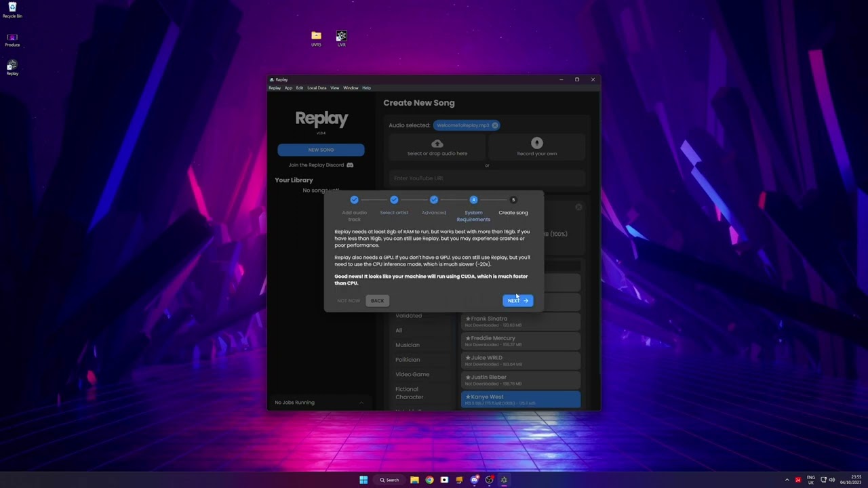Open the Help menu
Viewport: 868px width, 488px height.
click(x=366, y=88)
